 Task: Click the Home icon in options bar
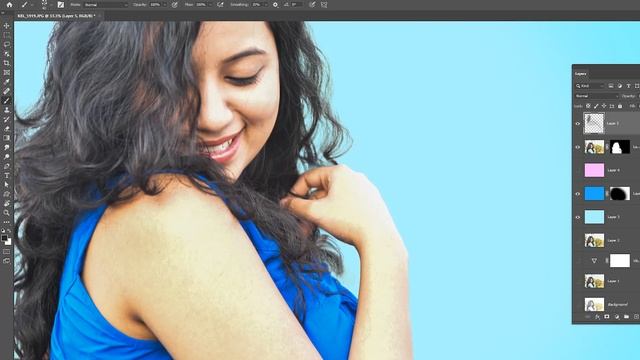pos(9,4)
